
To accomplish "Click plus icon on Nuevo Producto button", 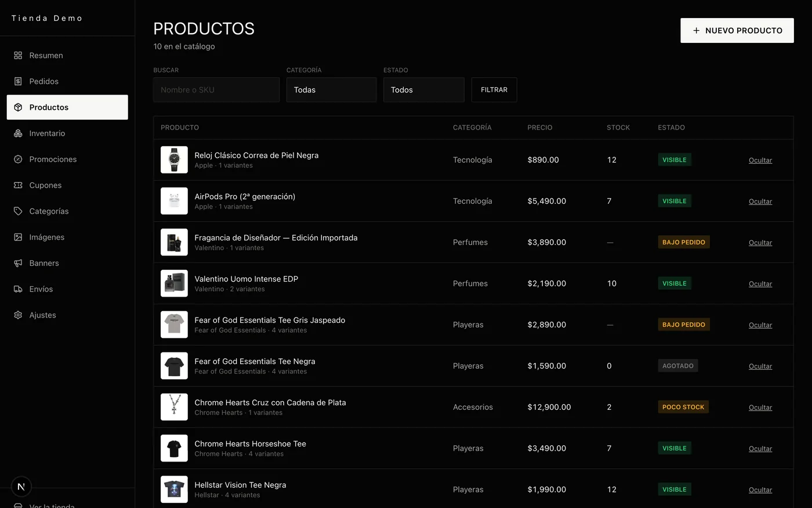I will point(697,30).
